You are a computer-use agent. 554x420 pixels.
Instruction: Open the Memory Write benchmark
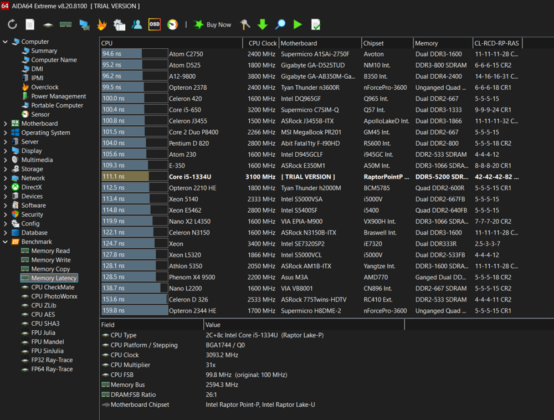[51, 260]
